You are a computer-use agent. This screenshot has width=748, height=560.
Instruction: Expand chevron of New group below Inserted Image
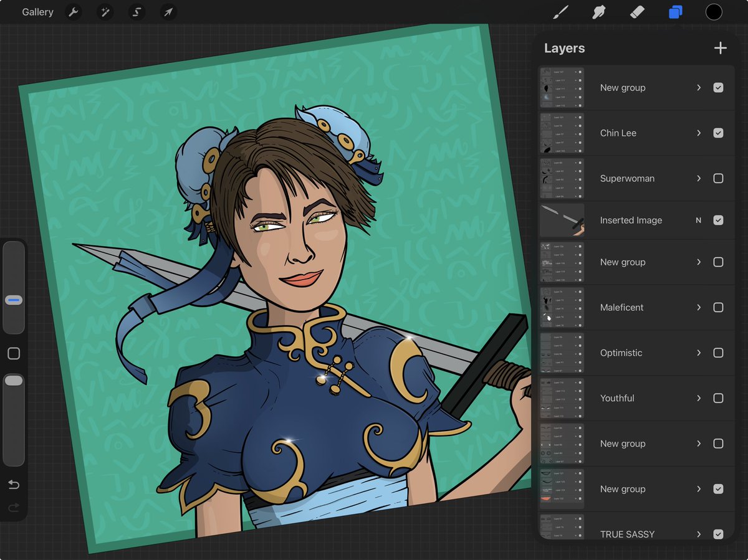(x=699, y=262)
